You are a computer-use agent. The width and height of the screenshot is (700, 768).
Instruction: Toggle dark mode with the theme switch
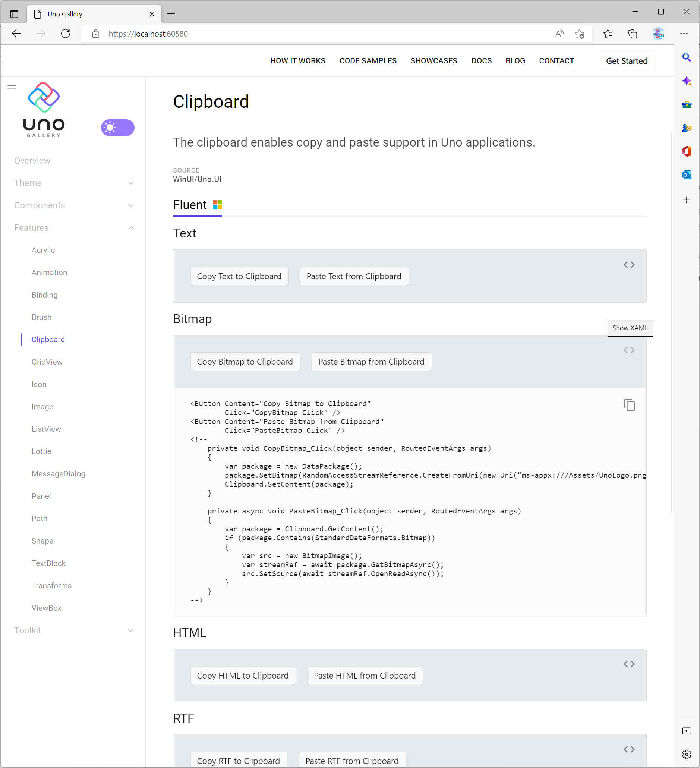[117, 128]
